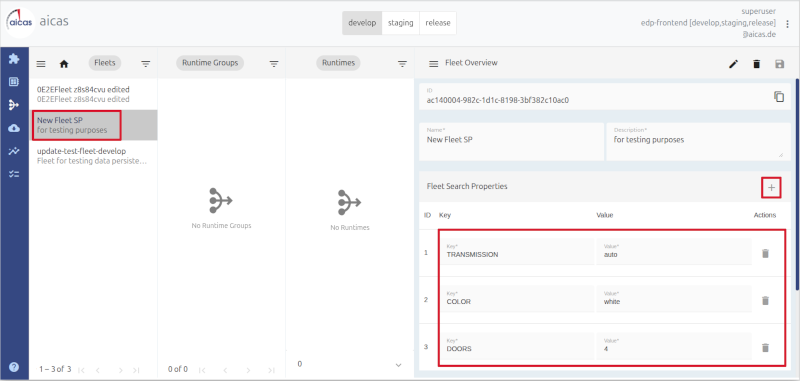
Task: Open the analytics chart sidebar icon
Action: click(14, 151)
